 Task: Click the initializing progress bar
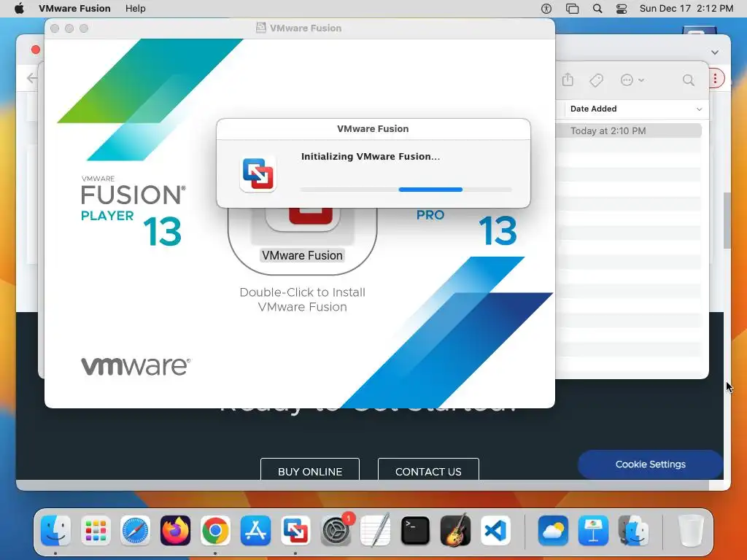click(x=406, y=190)
